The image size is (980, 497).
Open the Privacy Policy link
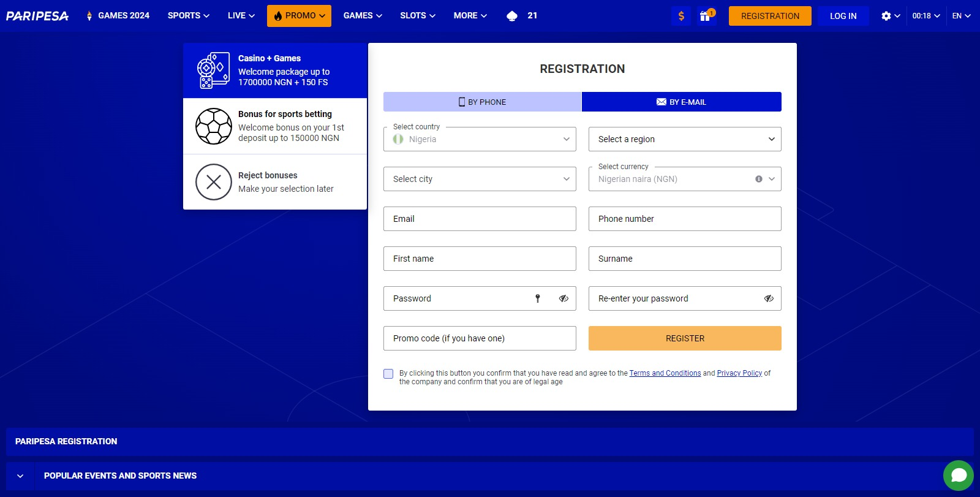tap(739, 373)
